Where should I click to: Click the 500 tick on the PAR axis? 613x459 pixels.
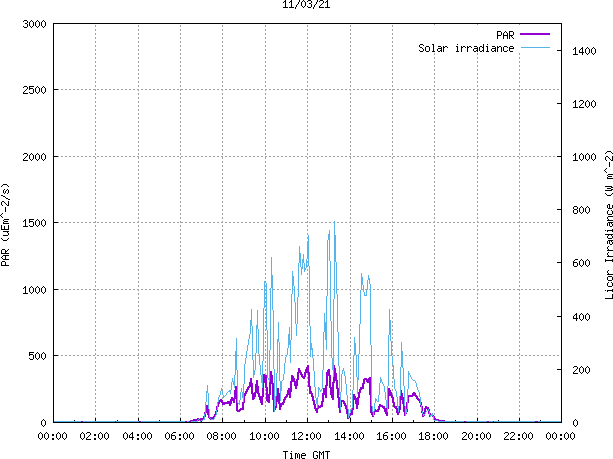[38, 356]
